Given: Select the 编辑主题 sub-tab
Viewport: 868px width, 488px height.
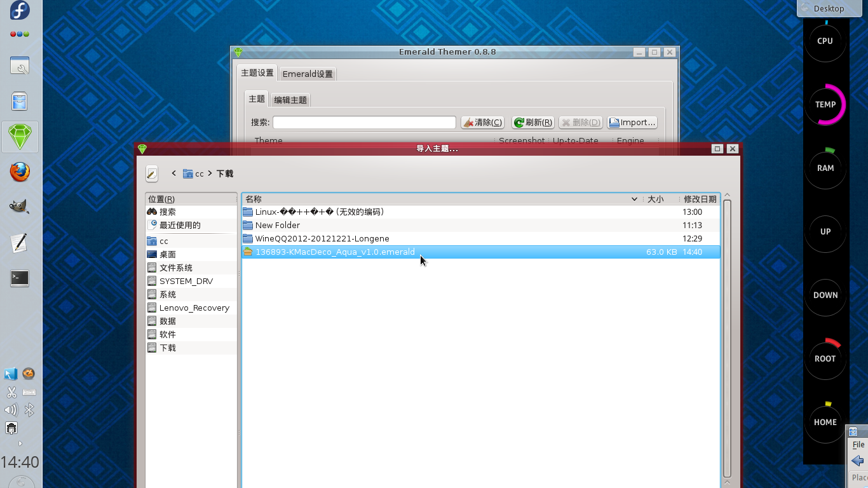Looking at the screenshot, I should point(290,100).
